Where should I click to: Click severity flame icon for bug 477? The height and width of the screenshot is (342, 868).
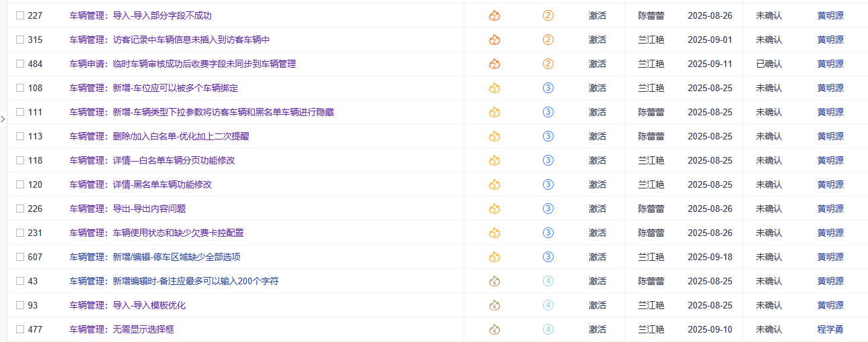click(495, 329)
